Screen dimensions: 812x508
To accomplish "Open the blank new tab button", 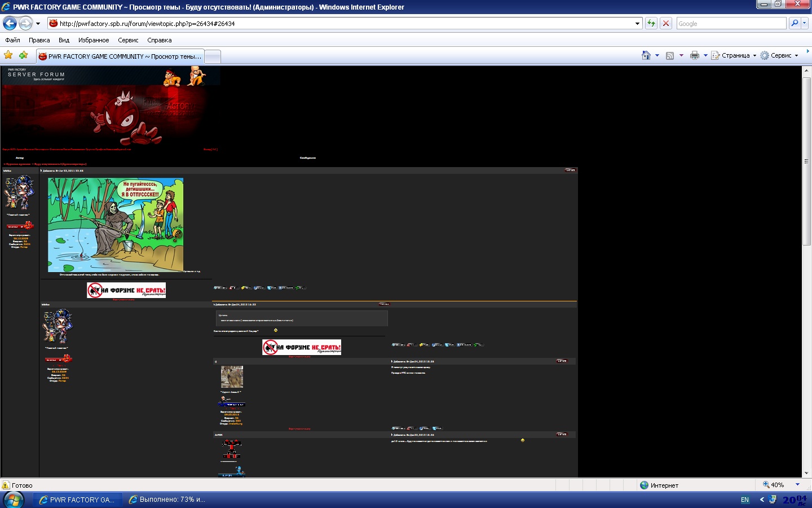I will click(212, 56).
